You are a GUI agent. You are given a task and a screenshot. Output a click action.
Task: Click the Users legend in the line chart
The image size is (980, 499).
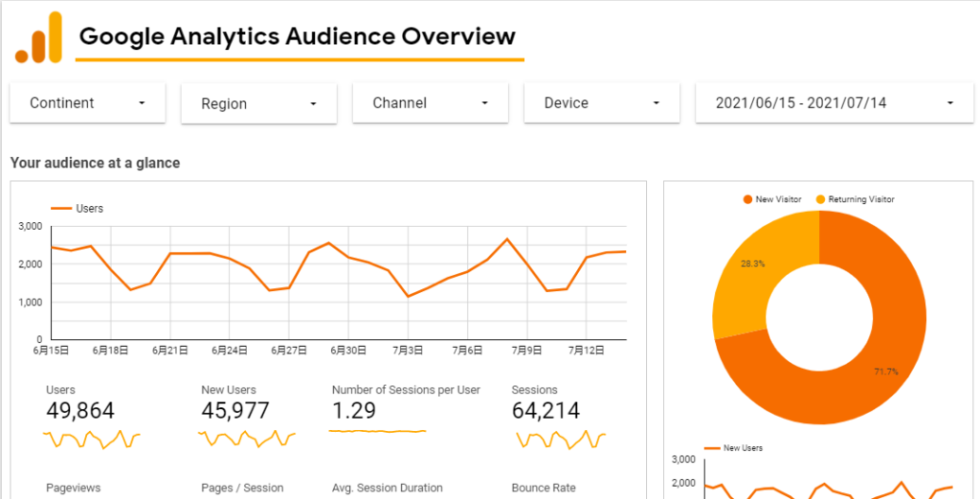pyautogui.click(x=77, y=208)
